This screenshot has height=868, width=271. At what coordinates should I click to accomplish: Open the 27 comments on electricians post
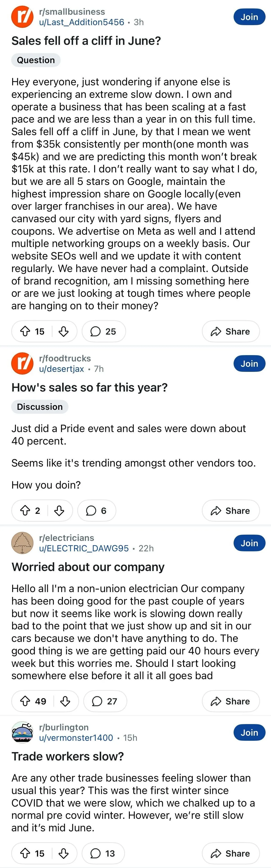(x=105, y=701)
